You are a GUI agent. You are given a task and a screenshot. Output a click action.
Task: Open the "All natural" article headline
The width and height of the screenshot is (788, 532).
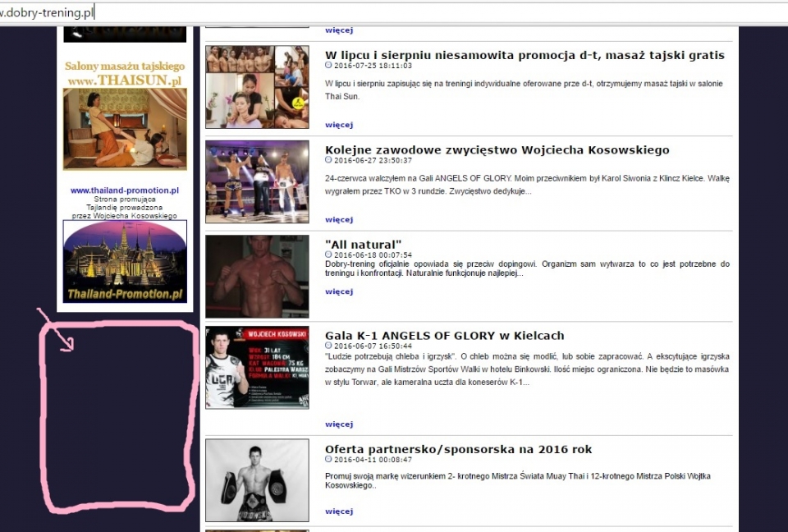click(x=363, y=244)
